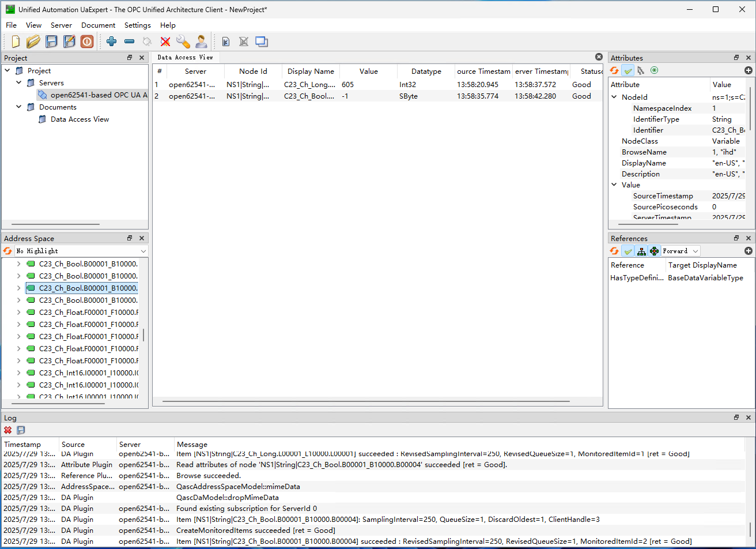Click node selection icon in Attributes toolbar
Image resolution: width=756 pixels, height=549 pixels.
click(x=641, y=70)
